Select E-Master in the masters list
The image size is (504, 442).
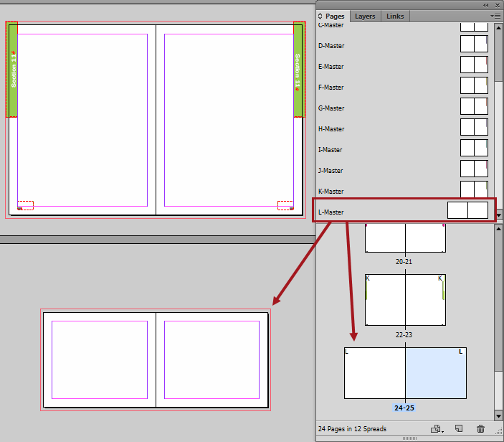331,67
